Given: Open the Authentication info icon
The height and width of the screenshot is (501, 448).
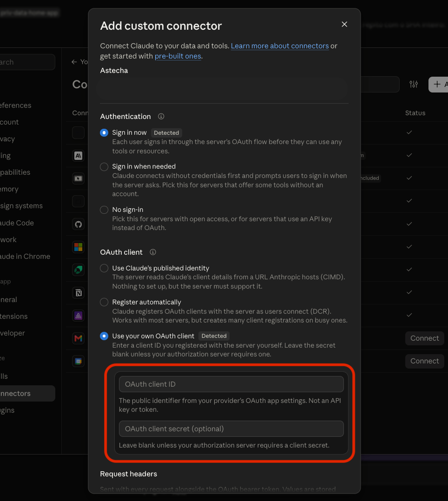Looking at the screenshot, I should [x=161, y=116].
